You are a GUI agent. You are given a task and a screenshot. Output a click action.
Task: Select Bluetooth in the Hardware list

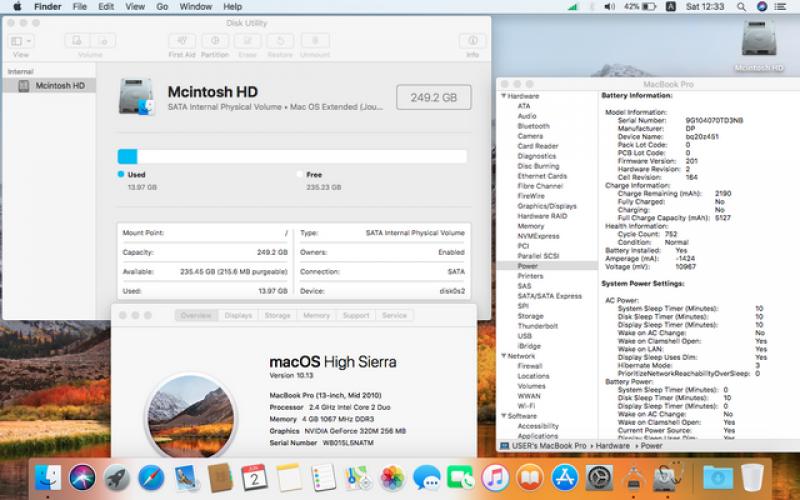point(534,126)
